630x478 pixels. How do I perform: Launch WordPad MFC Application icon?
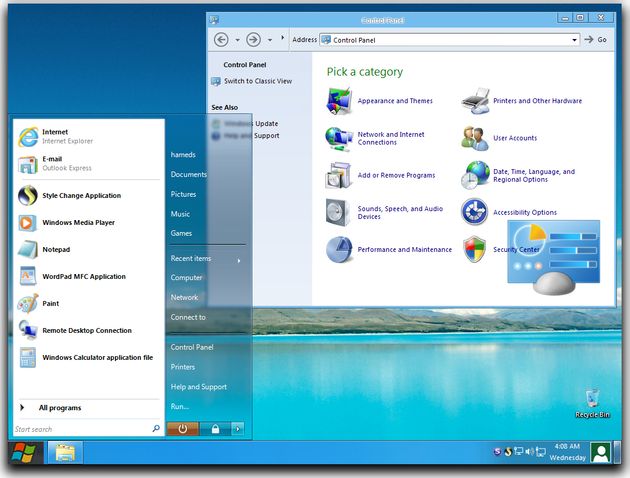point(28,276)
